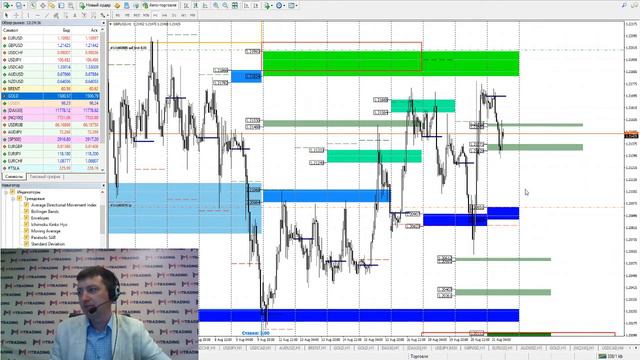The image size is (640, 360).
Task: Select the crosshair tool
Action: [x=16, y=15]
